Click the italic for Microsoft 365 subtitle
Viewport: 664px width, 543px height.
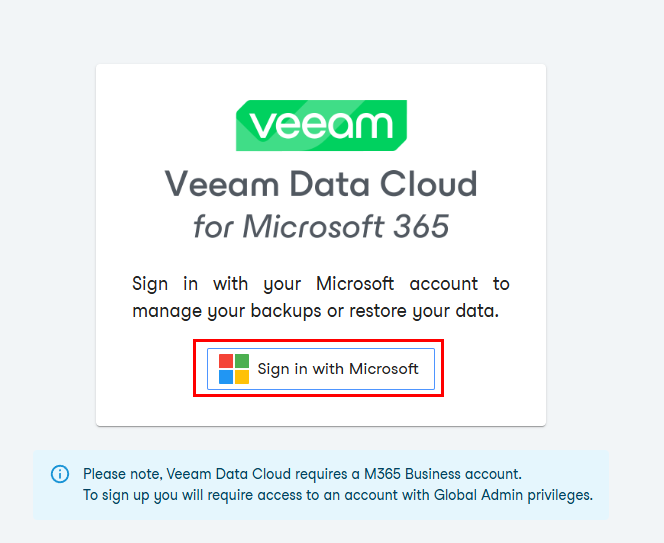click(321, 226)
